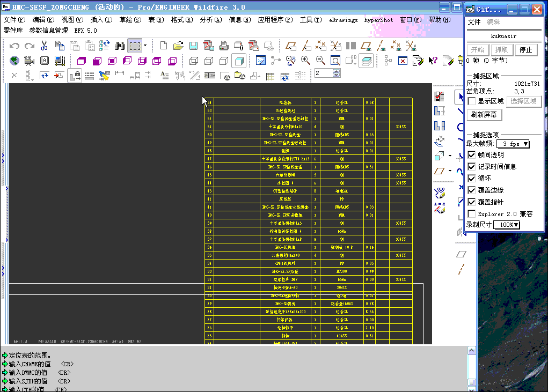Click the Refit zoom window icon
The height and width of the screenshot is (392, 548).
tap(335, 61)
